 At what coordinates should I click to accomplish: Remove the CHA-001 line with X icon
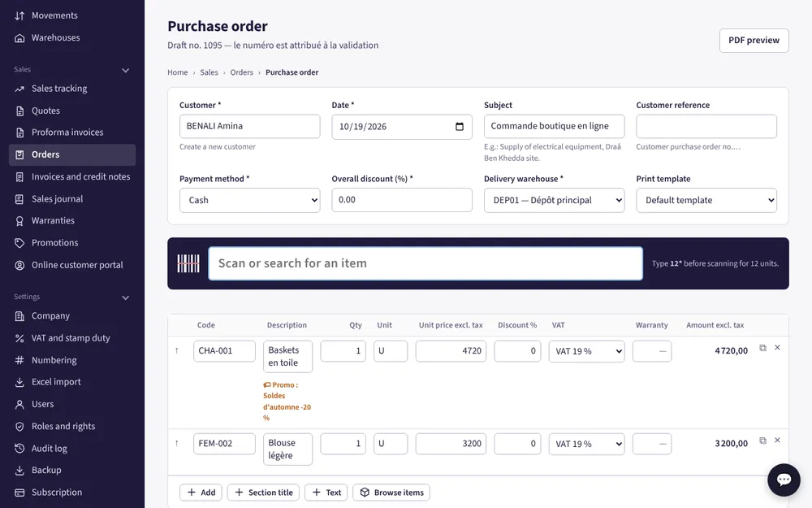pyautogui.click(x=777, y=347)
